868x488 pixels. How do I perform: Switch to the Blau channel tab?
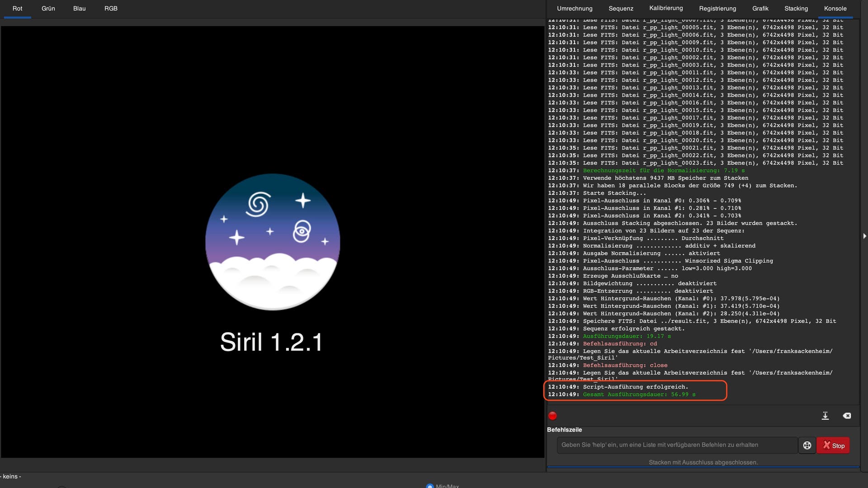point(80,9)
